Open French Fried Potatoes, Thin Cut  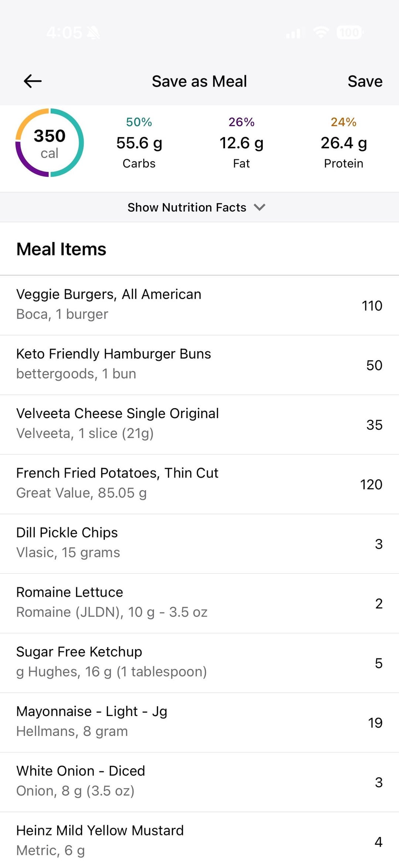coord(199,484)
